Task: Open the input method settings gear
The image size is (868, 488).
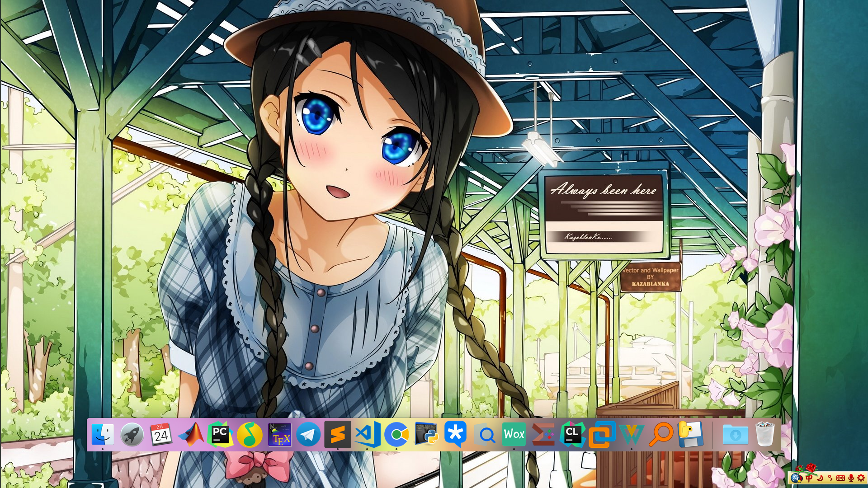Action: coord(861,478)
